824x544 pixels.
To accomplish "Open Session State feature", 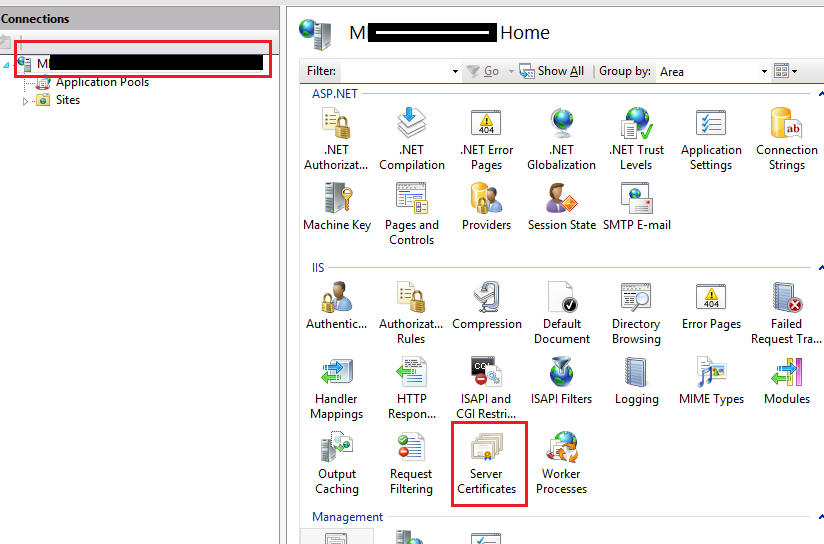I will 562,207.
